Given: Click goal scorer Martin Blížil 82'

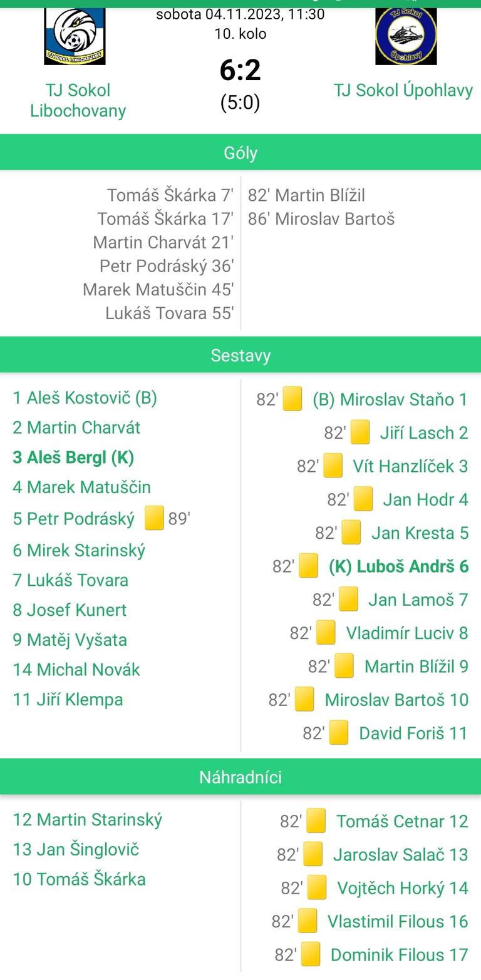Looking at the screenshot, I should 306,195.
